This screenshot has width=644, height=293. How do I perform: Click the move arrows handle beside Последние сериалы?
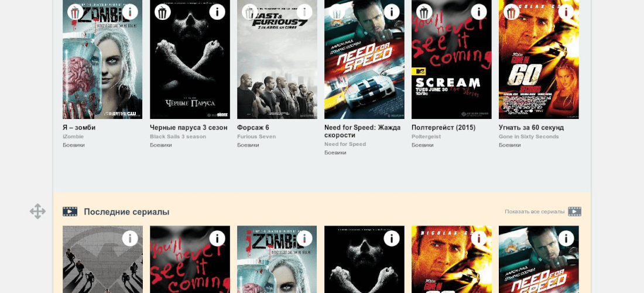(x=37, y=211)
